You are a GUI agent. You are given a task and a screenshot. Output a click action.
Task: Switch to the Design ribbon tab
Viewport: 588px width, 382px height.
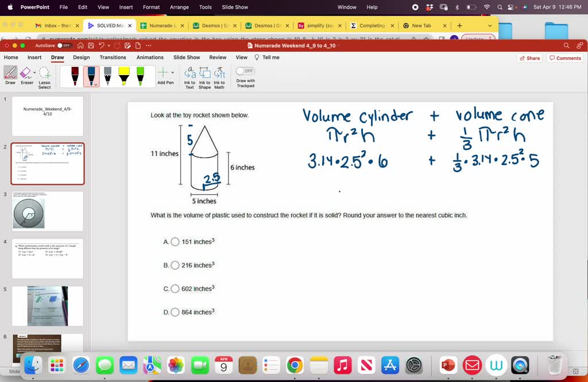coord(81,57)
